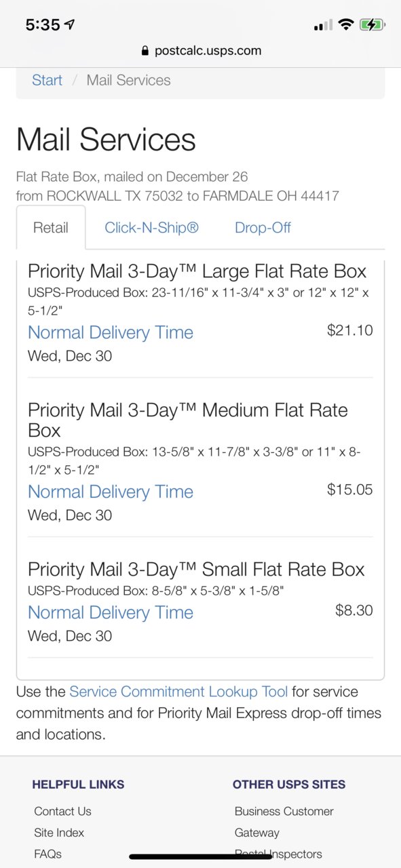Open Normal Delivery Time for Medium Flat Rate Box

[111, 492]
